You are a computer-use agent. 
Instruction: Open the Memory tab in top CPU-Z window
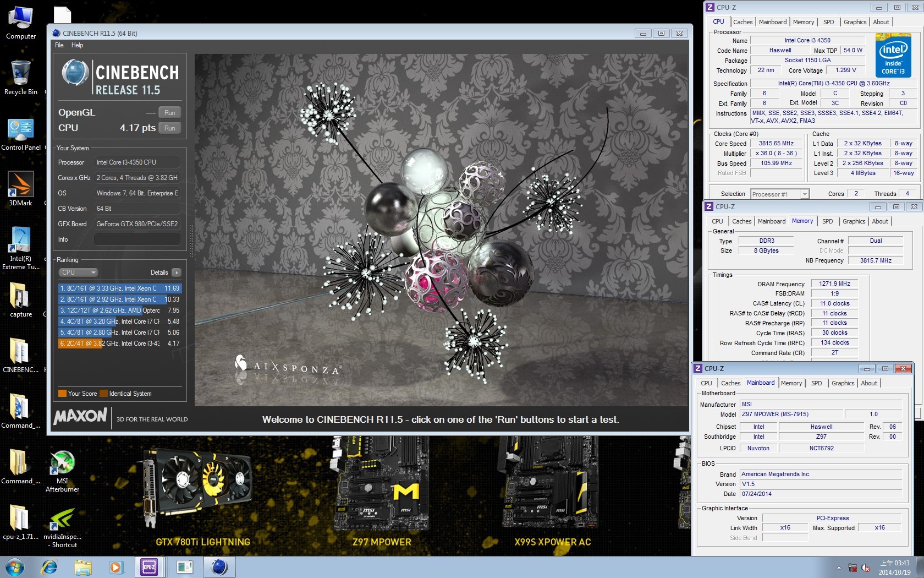[x=803, y=22]
